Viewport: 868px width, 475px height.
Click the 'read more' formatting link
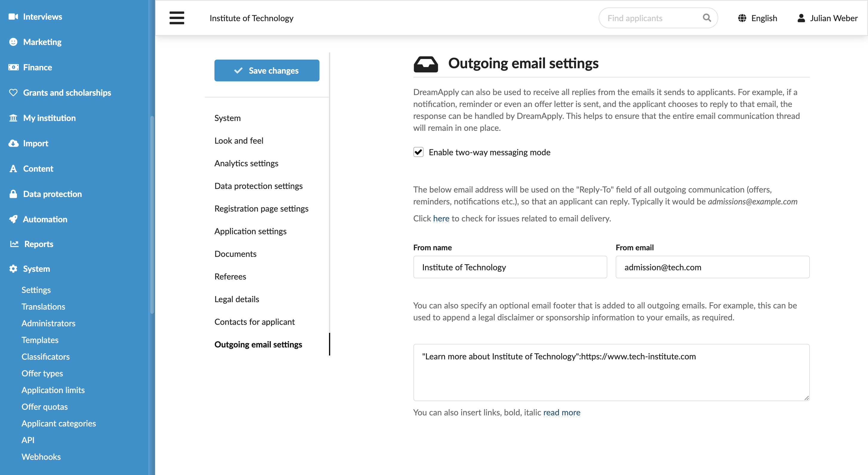[562, 412]
